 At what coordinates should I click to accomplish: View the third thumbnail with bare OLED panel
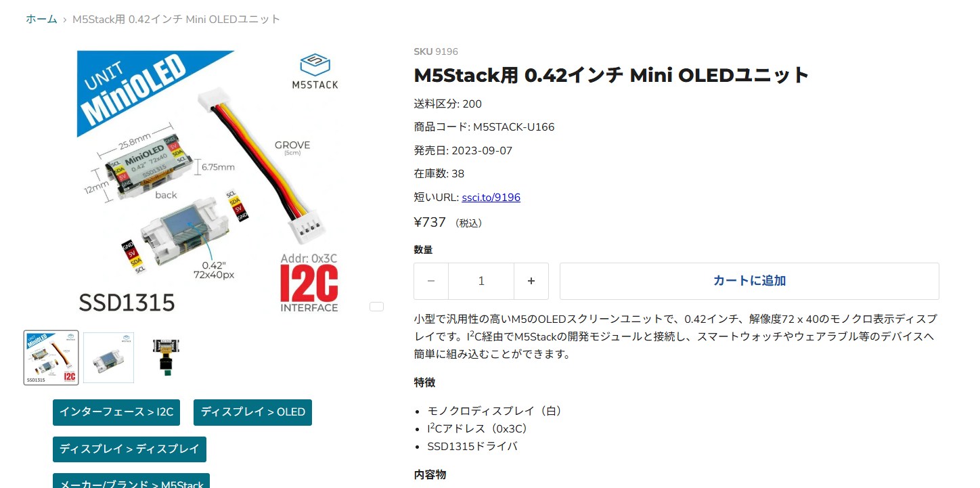click(165, 357)
